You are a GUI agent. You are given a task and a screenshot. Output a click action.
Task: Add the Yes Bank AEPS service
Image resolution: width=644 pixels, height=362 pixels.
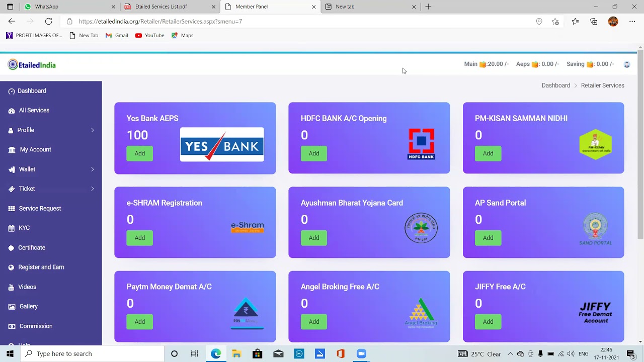pyautogui.click(x=140, y=153)
